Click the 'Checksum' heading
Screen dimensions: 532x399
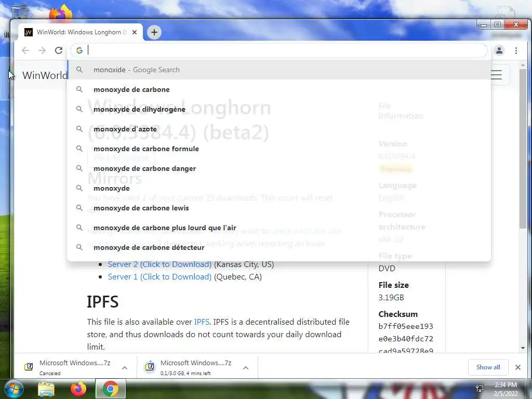[x=398, y=314]
